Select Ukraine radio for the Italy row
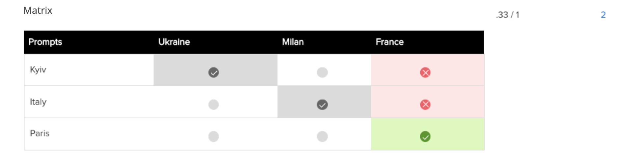 [213, 105]
